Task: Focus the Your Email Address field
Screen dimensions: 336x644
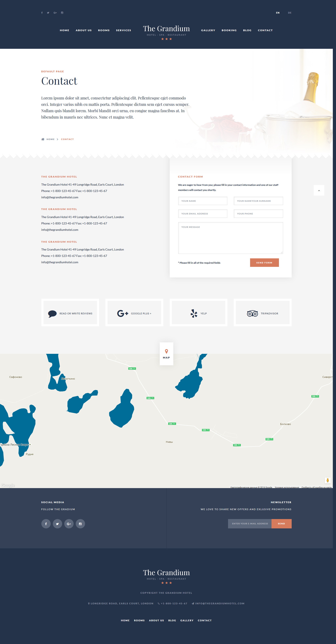Action: tap(203, 214)
